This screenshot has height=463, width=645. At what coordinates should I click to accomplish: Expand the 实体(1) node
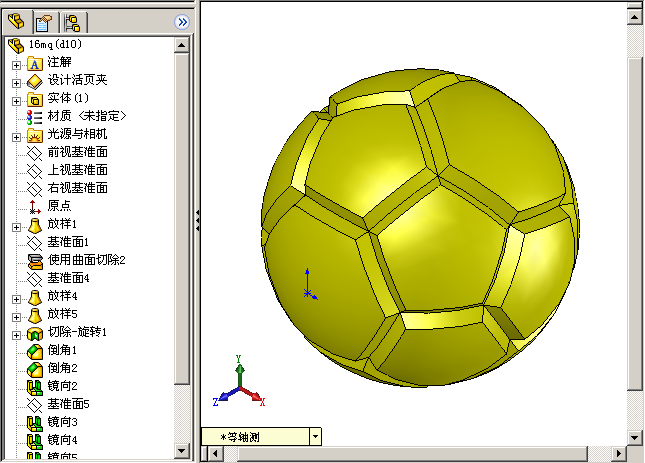tap(16, 101)
